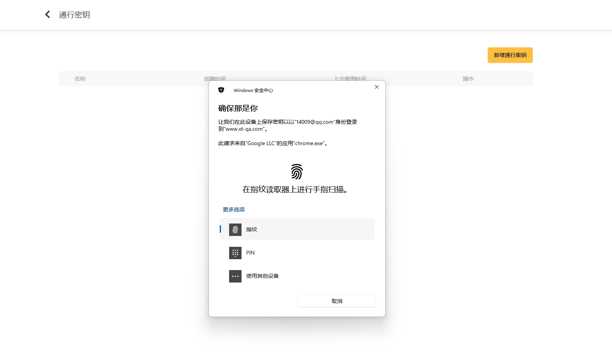Viewport: 612px width, 364px height.
Task: Click the large fingerprint scan icon
Action: (297, 172)
